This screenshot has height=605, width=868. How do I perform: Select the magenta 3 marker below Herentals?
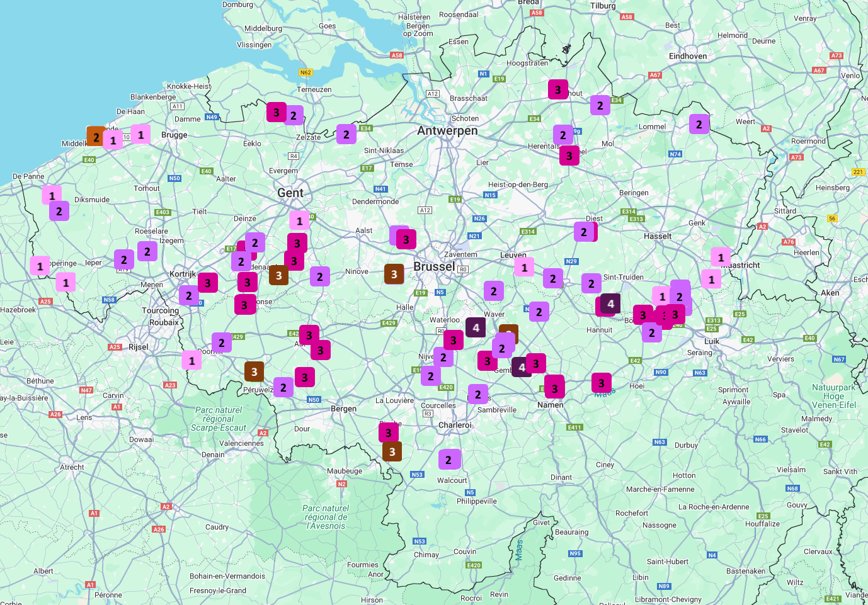click(x=569, y=155)
